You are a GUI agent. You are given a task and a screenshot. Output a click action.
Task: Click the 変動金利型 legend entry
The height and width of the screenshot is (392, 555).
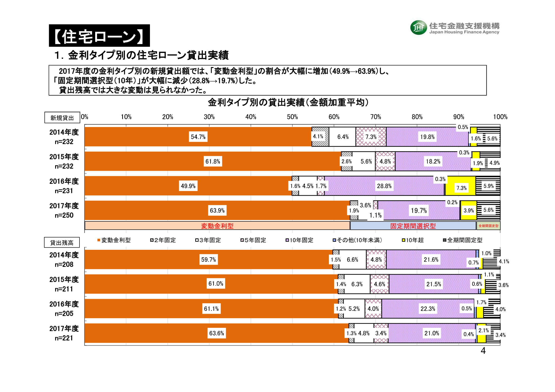pyautogui.click(x=114, y=240)
